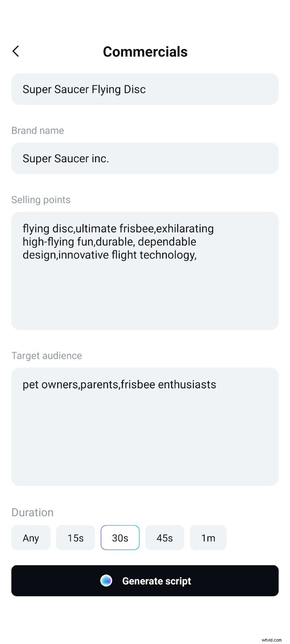290x644 pixels.
Task: Click the Target audience label
Action: pos(46,355)
